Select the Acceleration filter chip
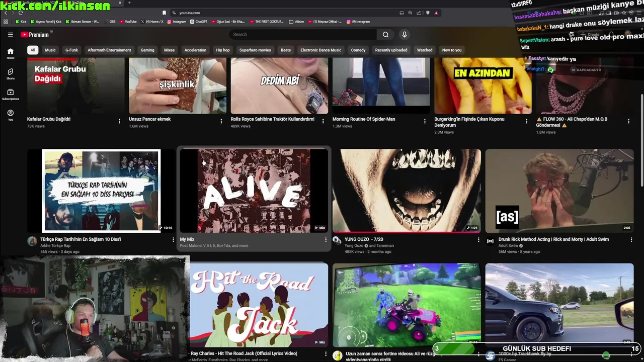 pos(195,50)
